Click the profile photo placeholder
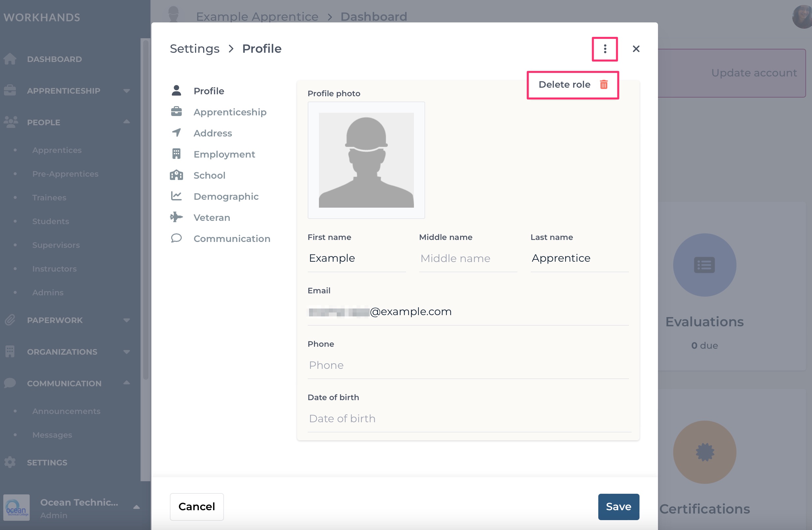 [366, 160]
